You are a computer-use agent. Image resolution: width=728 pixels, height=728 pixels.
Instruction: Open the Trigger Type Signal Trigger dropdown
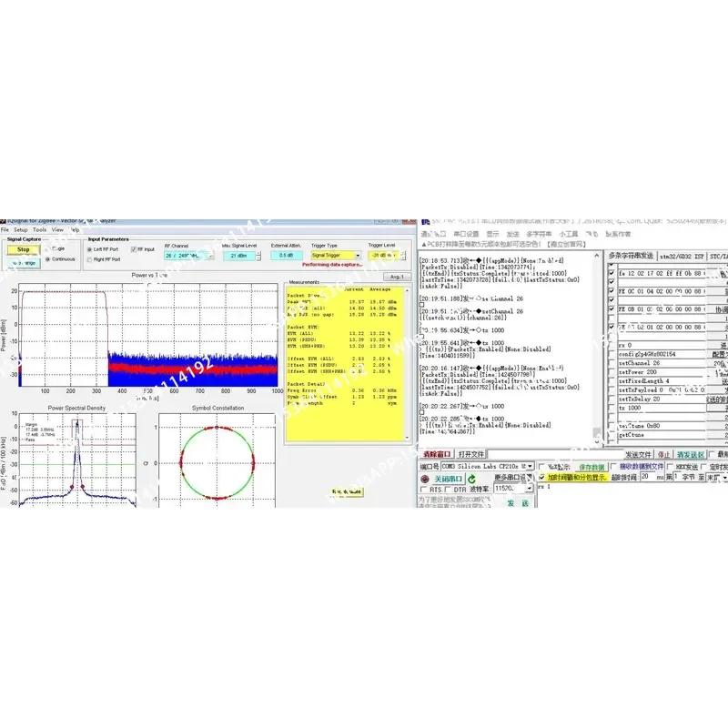click(336, 256)
